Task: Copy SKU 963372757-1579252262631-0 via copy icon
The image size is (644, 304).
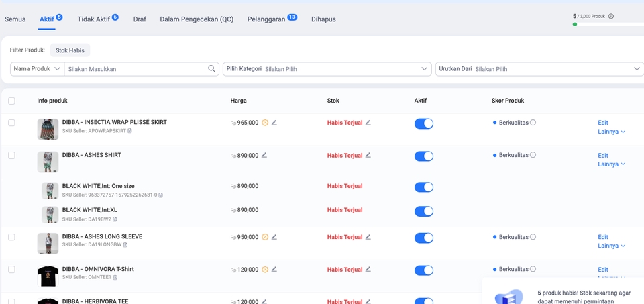Action: [x=160, y=195]
